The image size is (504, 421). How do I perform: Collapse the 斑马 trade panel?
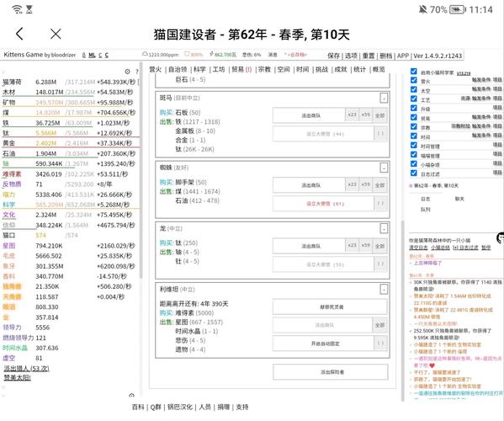(384, 99)
